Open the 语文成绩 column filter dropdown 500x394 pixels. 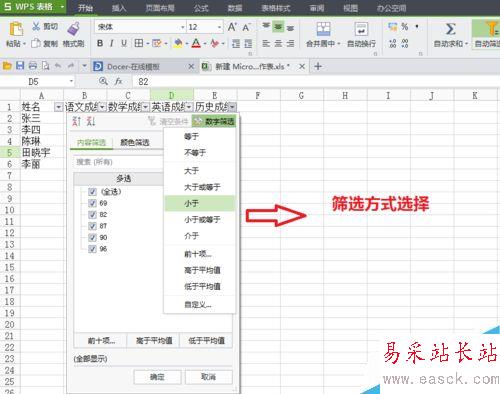[102, 107]
